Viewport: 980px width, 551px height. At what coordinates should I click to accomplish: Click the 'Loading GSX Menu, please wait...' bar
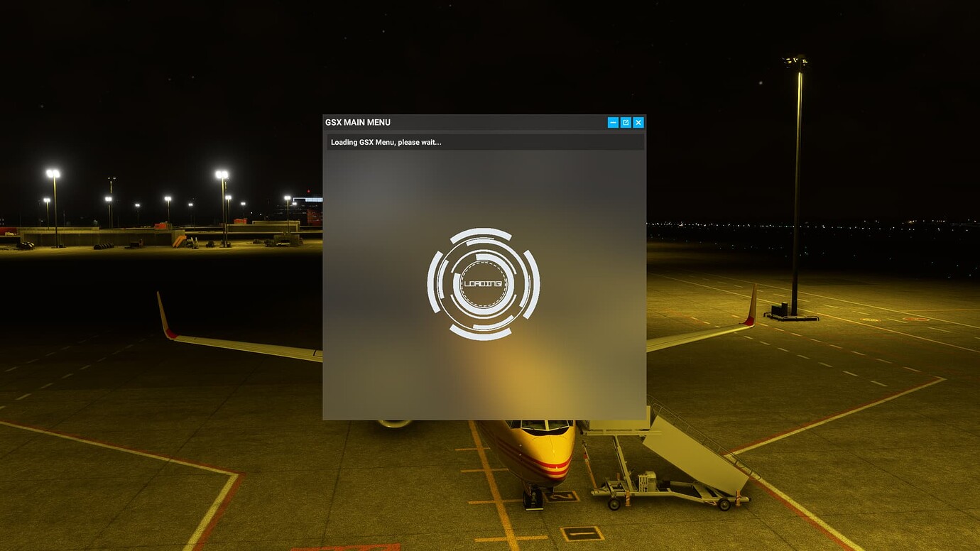pyautogui.click(x=485, y=141)
